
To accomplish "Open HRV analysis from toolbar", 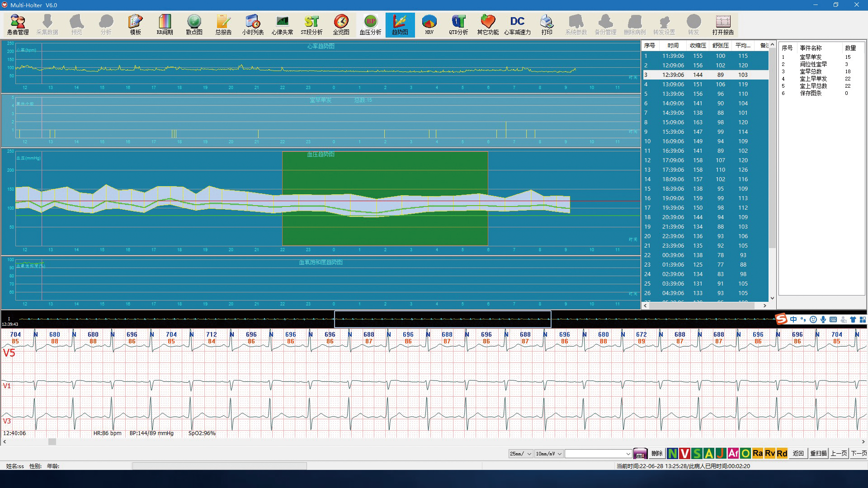I will (429, 24).
